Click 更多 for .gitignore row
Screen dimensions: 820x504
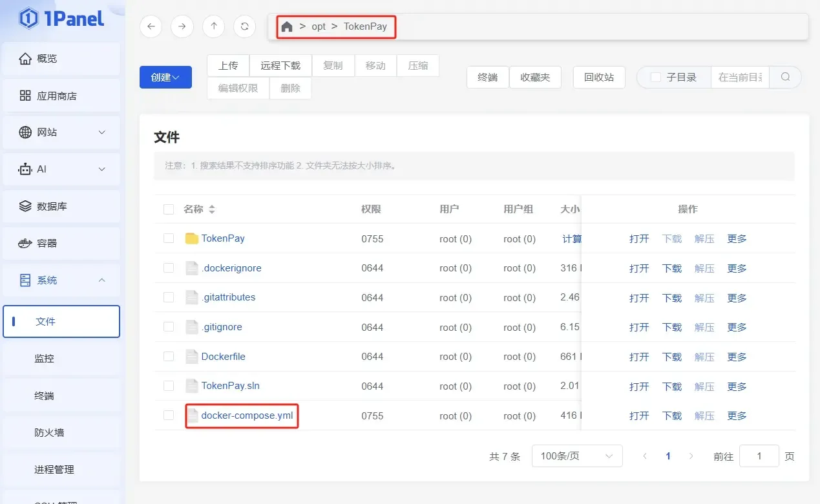tap(737, 328)
